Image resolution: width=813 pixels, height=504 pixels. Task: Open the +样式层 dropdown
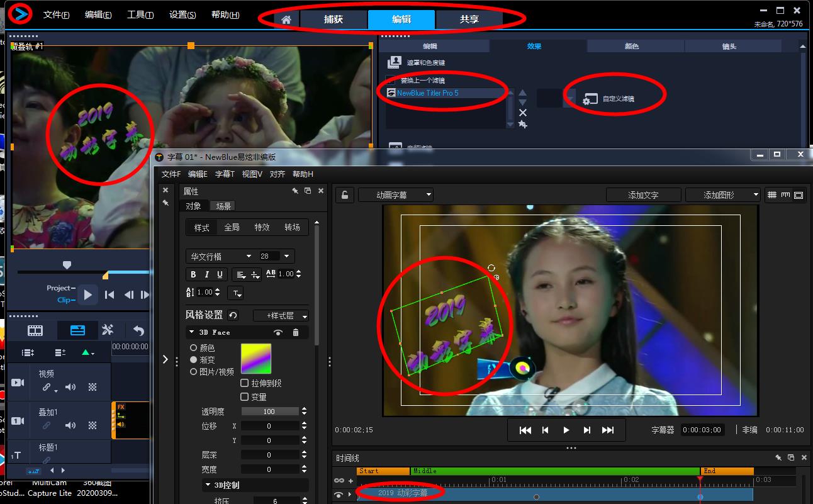(x=281, y=316)
